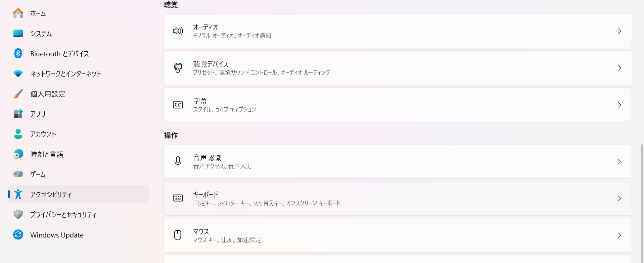This screenshot has width=644, height=263.
Task: Click the Windows Update sync icon
Action: click(x=18, y=235)
